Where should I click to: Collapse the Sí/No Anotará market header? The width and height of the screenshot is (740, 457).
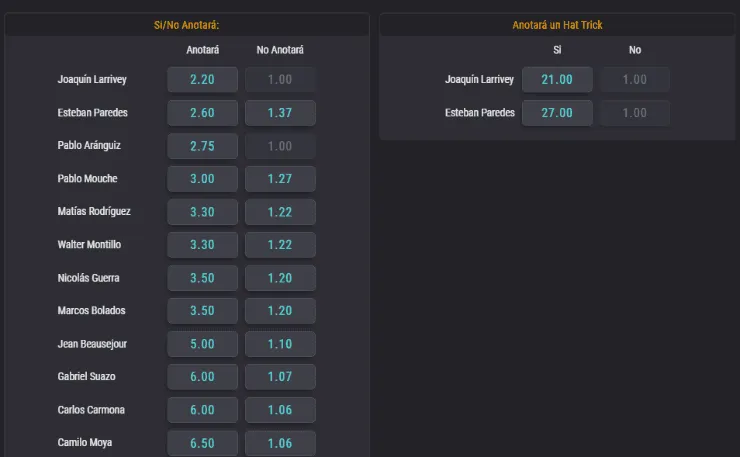(187, 25)
